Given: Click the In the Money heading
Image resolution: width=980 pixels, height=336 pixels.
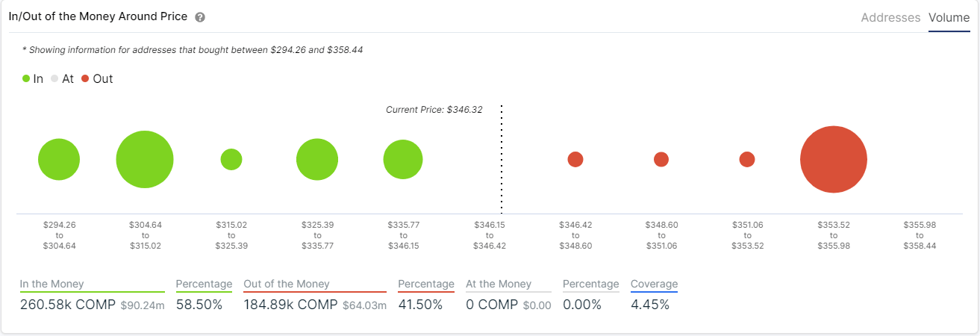Looking at the screenshot, I should tap(52, 284).
